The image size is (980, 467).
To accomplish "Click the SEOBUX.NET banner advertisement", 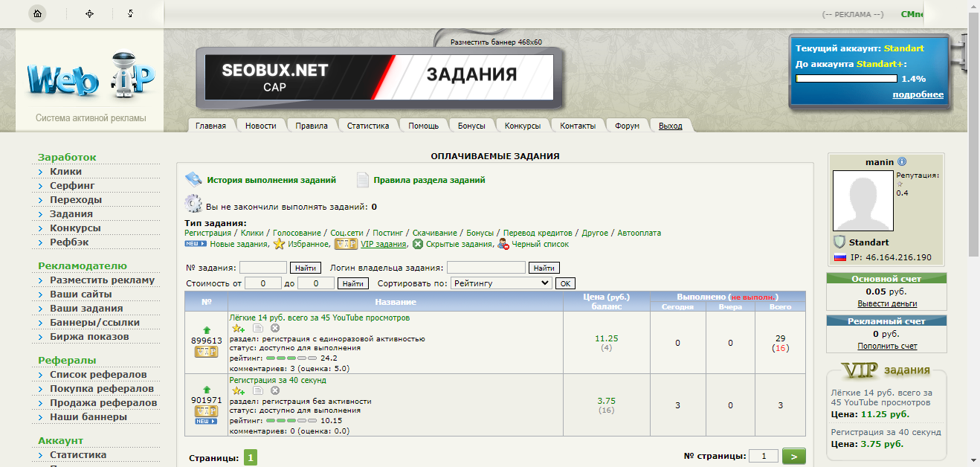I will 380,77.
